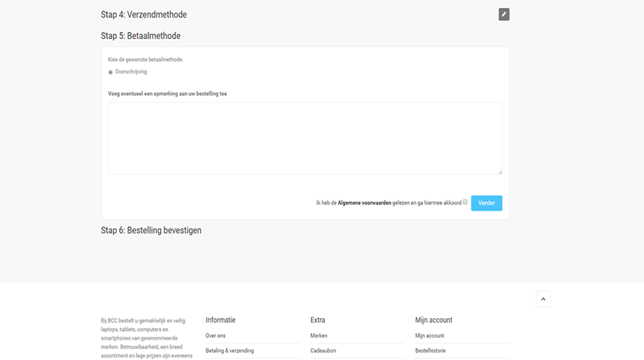Open the Over ons footer link
Image resolution: width=644 pixels, height=360 pixels.
pyautogui.click(x=215, y=336)
